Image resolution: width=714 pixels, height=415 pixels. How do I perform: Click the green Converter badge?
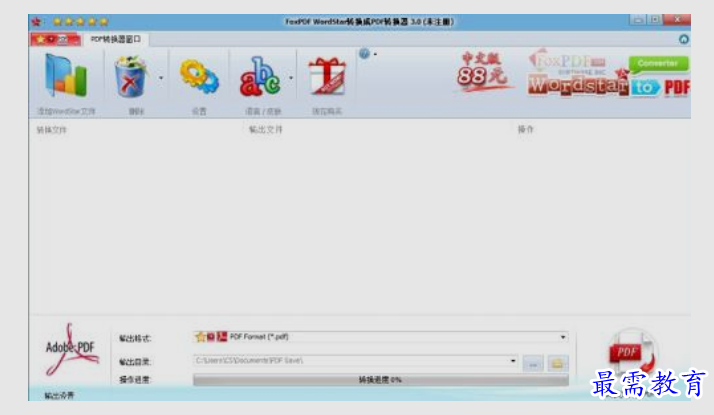click(x=658, y=63)
